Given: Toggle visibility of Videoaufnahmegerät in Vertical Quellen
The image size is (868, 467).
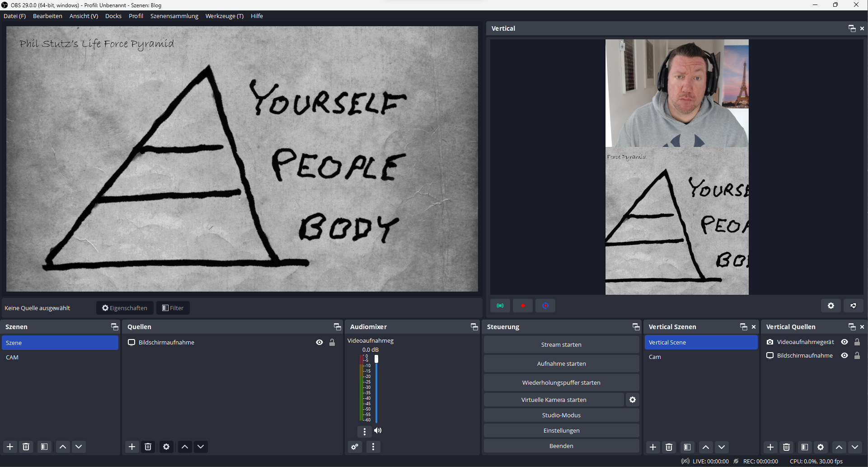Looking at the screenshot, I should click(x=845, y=342).
